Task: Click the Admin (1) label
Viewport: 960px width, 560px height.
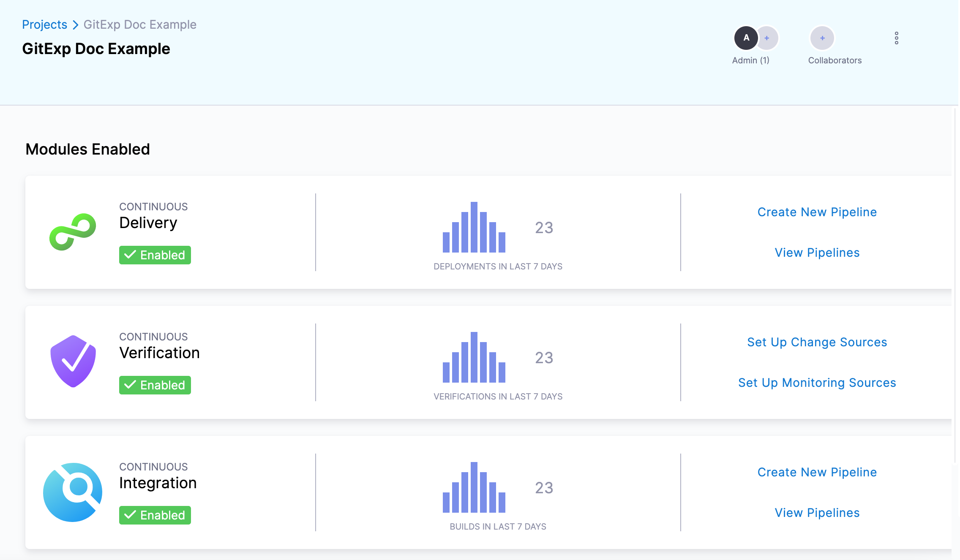Action: (x=751, y=60)
